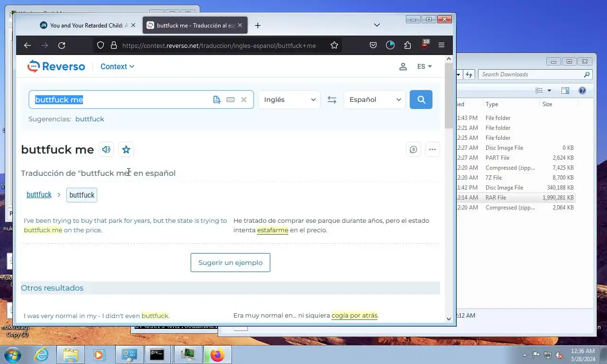The image size is (607, 364).
Task: Click the underlined translation breadcrumb link
Action: click(39, 195)
